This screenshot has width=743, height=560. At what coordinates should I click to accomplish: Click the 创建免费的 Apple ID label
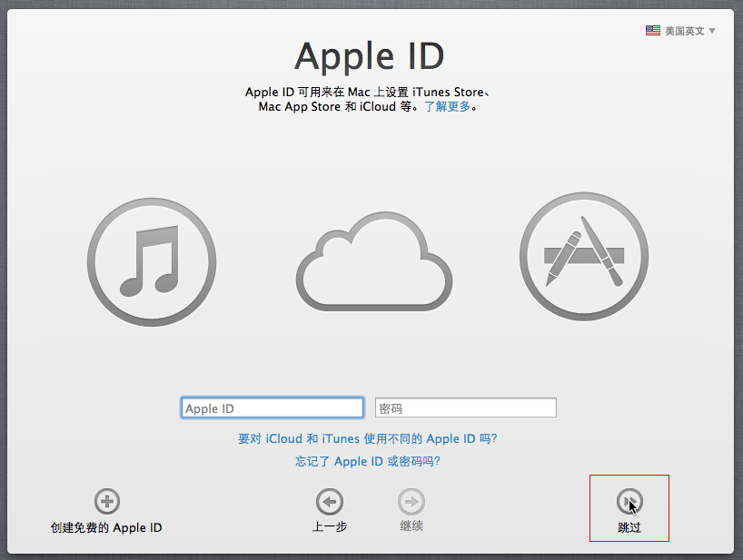(106, 528)
